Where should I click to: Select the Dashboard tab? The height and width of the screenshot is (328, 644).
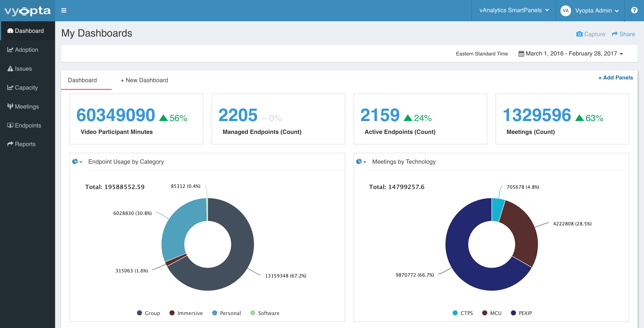[x=82, y=80]
